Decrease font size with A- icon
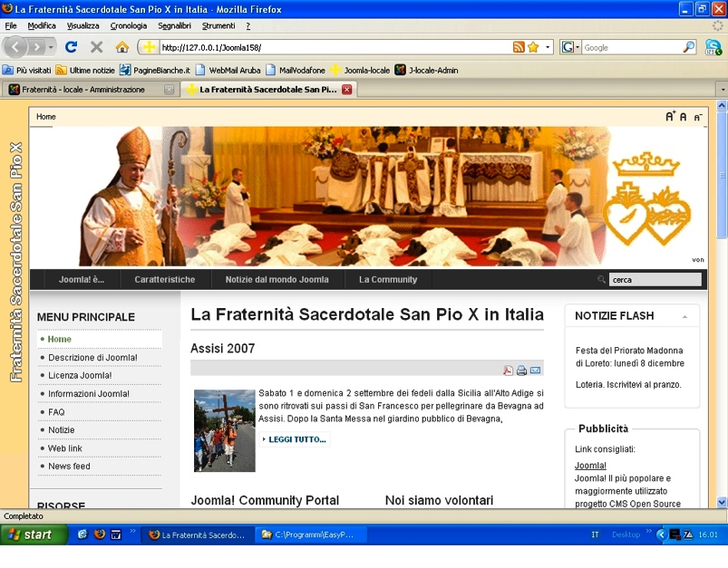The width and height of the screenshot is (728, 568). 697,118
